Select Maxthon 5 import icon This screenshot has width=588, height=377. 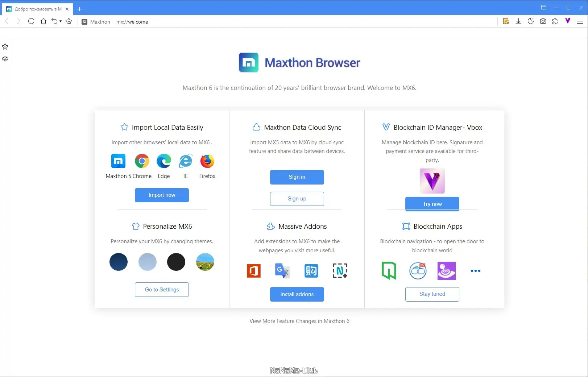click(118, 161)
